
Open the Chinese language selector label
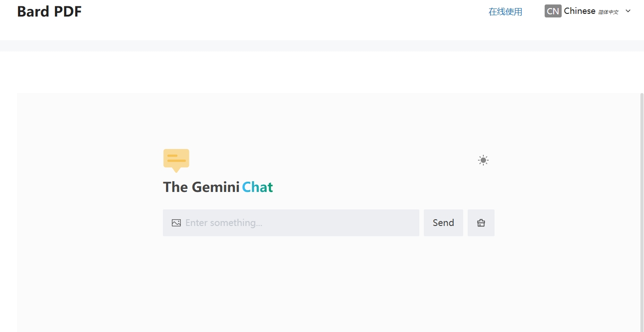580,11
